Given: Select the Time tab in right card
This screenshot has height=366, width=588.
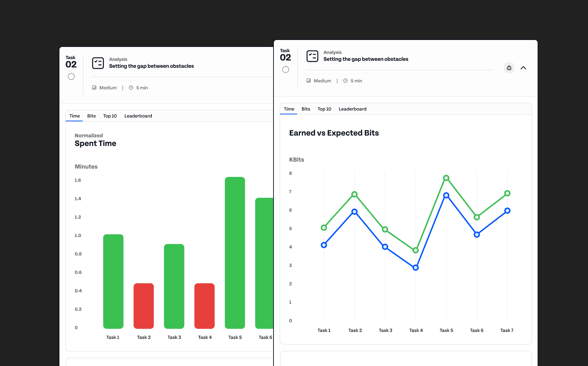Looking at the screenshot, I should 289,109.
